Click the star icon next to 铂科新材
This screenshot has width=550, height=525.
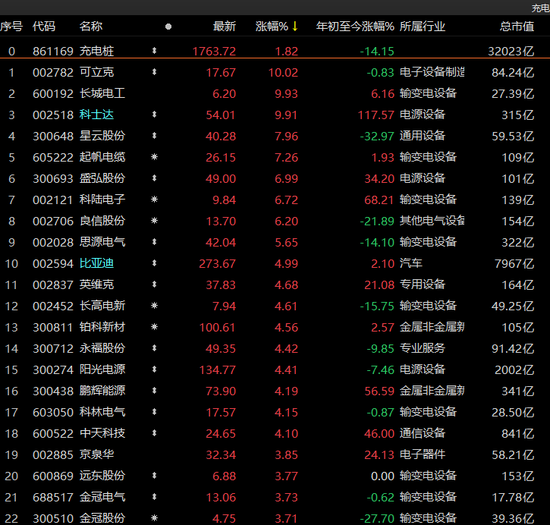pos(154,327)
